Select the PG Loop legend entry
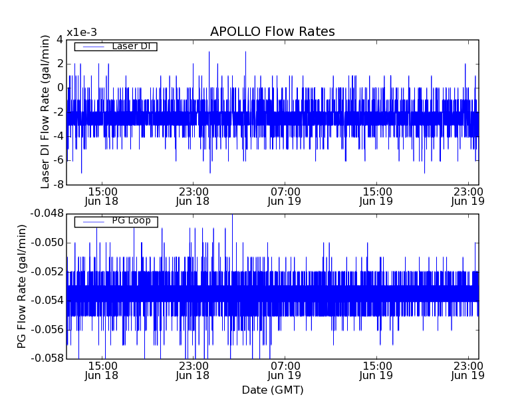This screenshot has height=399, width=532. tap(116, 222)
